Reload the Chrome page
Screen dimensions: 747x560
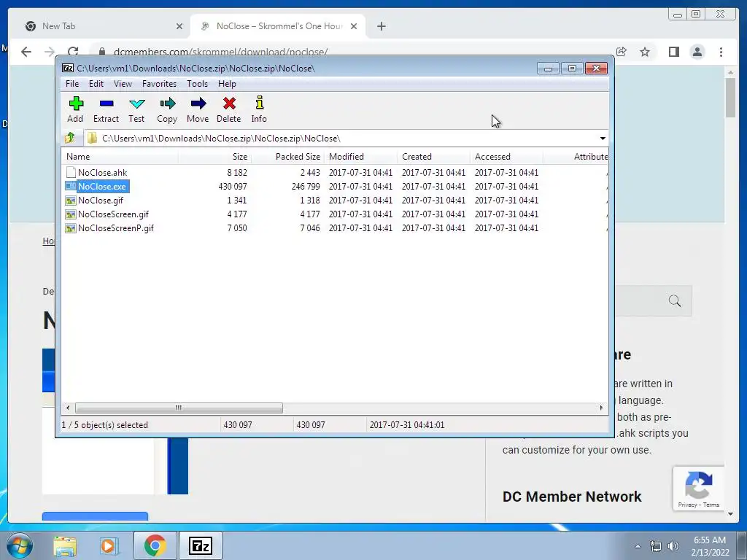73,52
